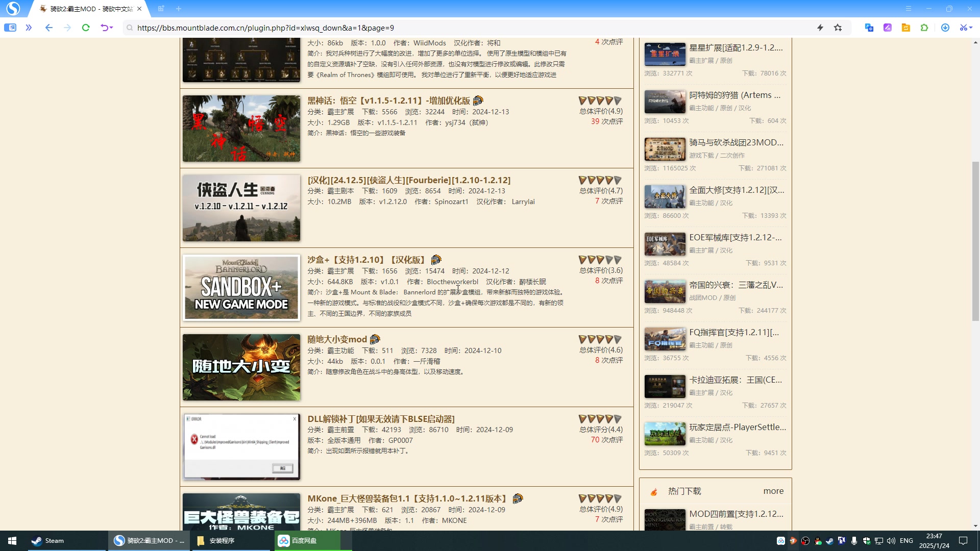
Task: Click the translate page icon in toolbar
Action: (x=869, y=28)
